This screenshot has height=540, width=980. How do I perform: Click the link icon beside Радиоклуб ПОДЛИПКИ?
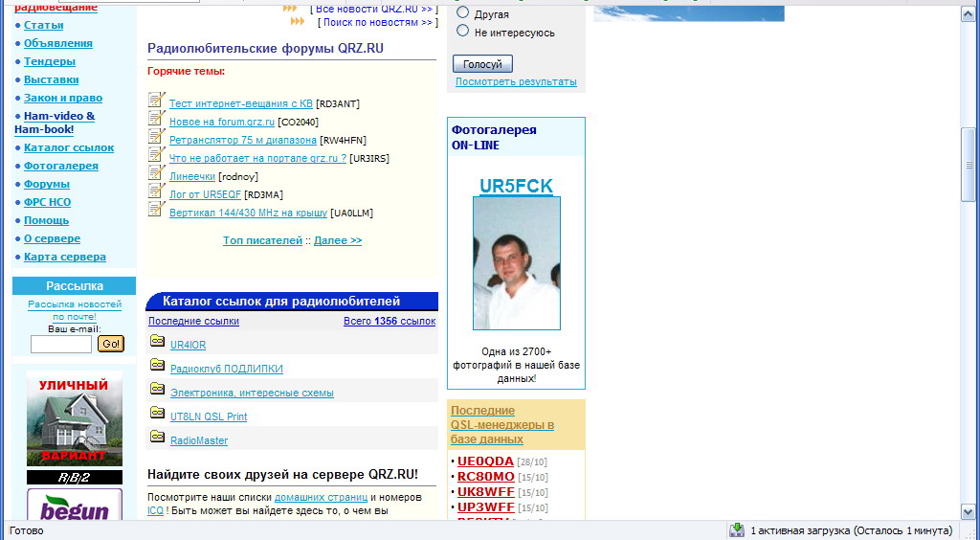tap(158, 365)
